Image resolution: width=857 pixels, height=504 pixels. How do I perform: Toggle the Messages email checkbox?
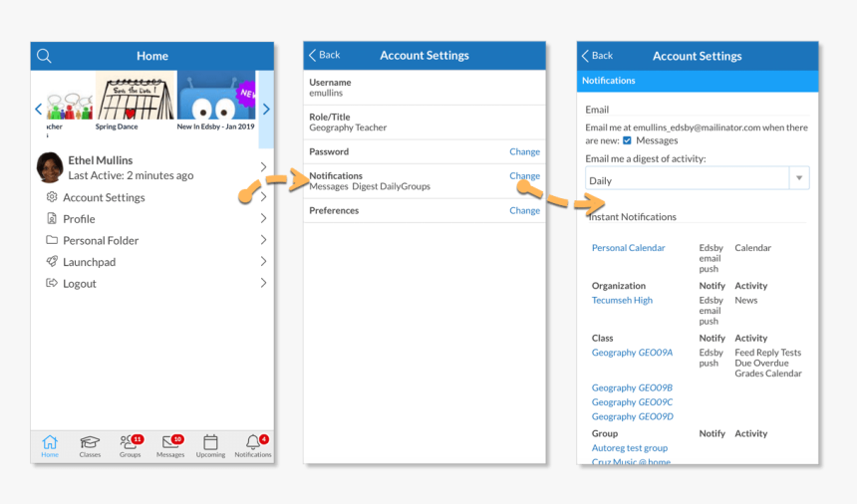[x=627, y=140]
